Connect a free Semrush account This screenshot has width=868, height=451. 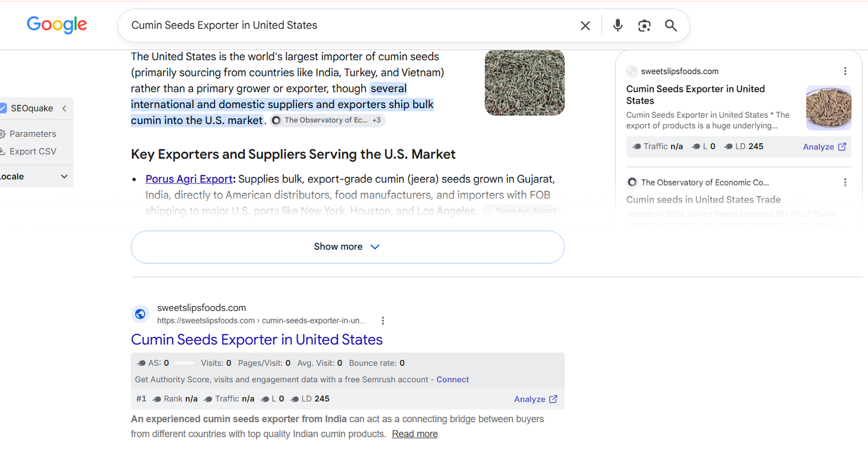coord(452,379)
